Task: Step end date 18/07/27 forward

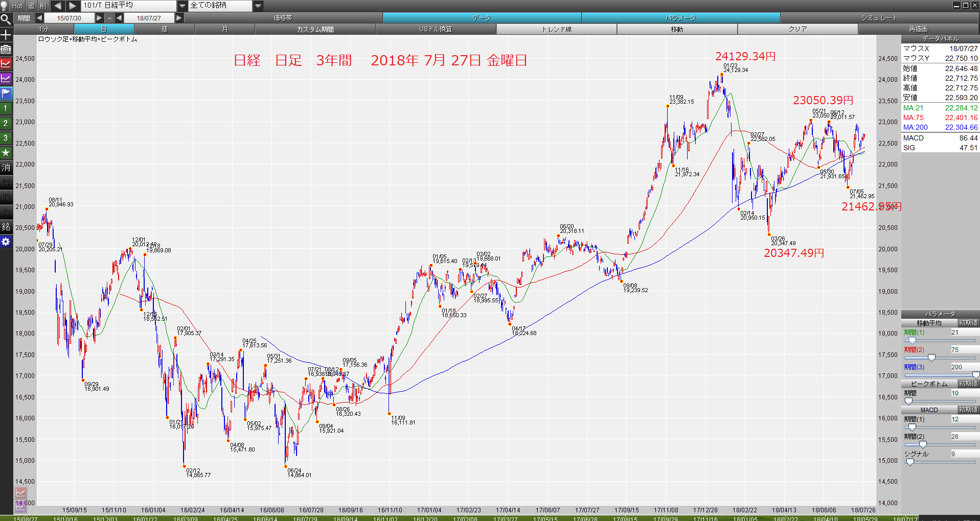Action: click(x=179, y=18)
